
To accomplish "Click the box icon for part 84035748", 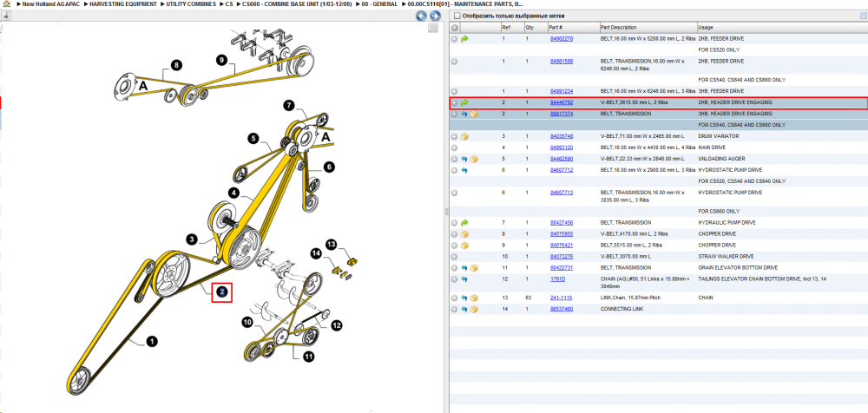I will (464, 136).
